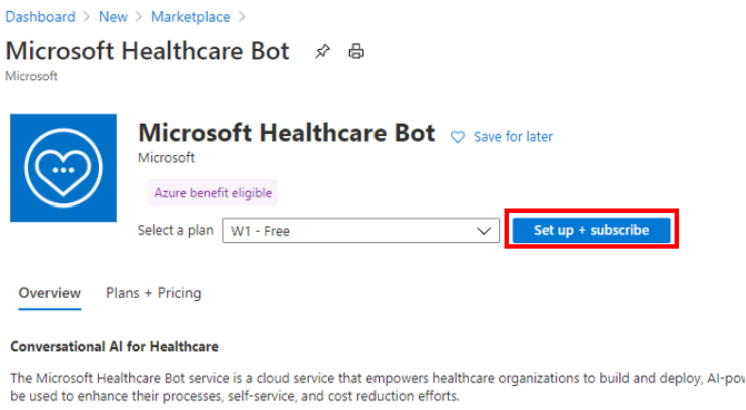Click the chevron after the Marketplace breadcrumb
This screenshot has height=410, width=746.
point(243,17)
